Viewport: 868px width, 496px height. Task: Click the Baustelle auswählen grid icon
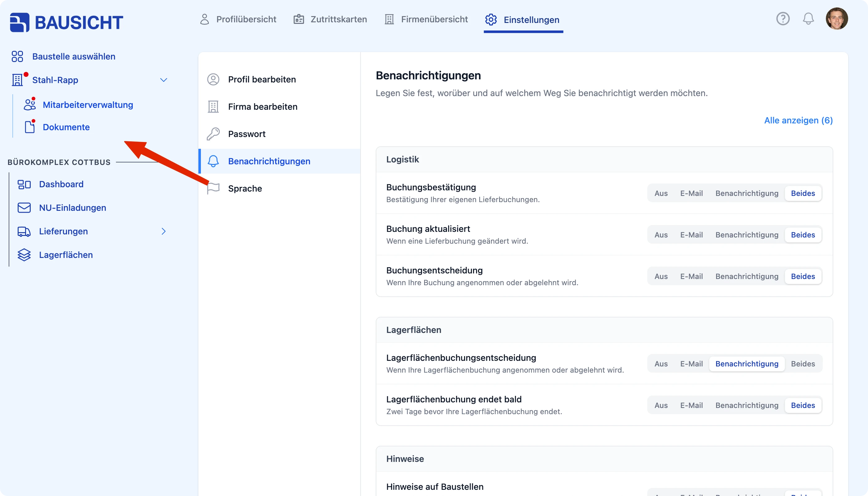click(17, 56)
